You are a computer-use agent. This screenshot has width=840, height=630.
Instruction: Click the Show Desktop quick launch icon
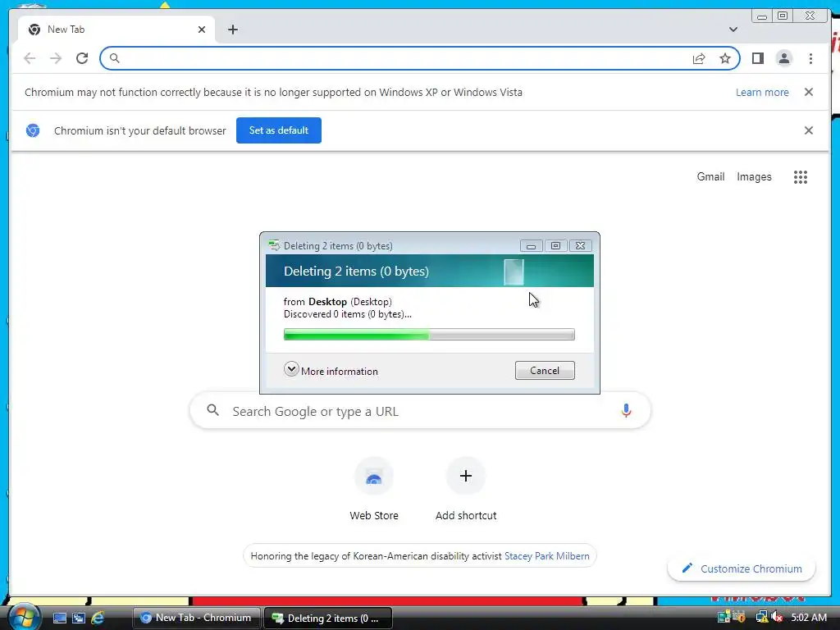pos(59,618)
